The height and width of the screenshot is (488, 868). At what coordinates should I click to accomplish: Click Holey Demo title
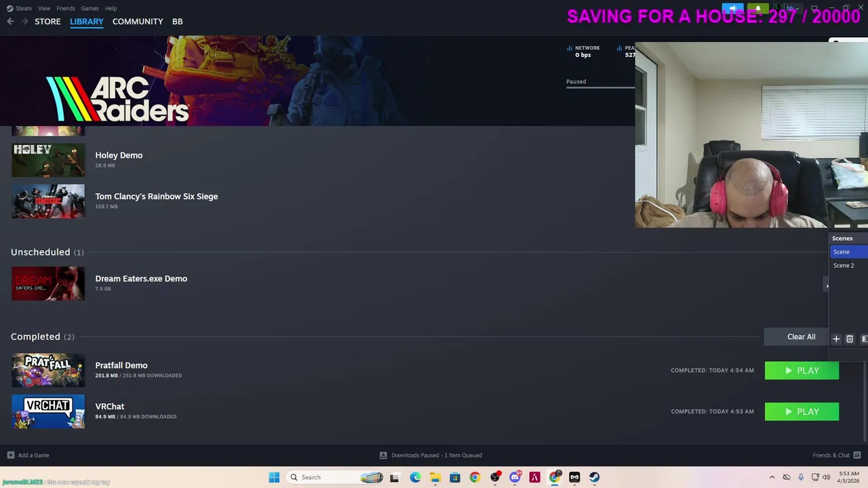(119, 155)
